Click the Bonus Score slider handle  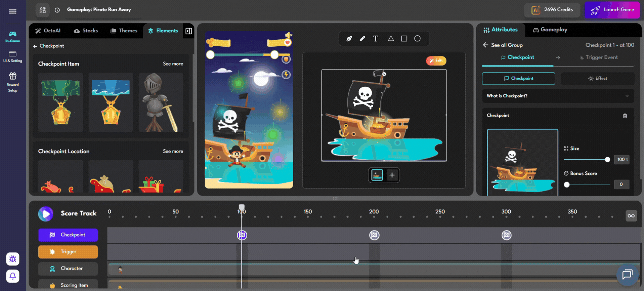tap(567, 184)
